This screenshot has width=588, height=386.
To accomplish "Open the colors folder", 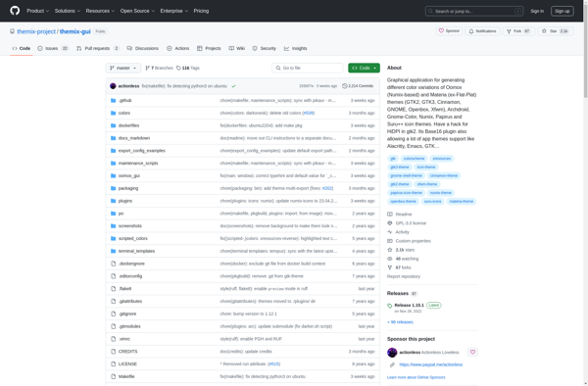I will pyautogui.click(x=124, y=113).
